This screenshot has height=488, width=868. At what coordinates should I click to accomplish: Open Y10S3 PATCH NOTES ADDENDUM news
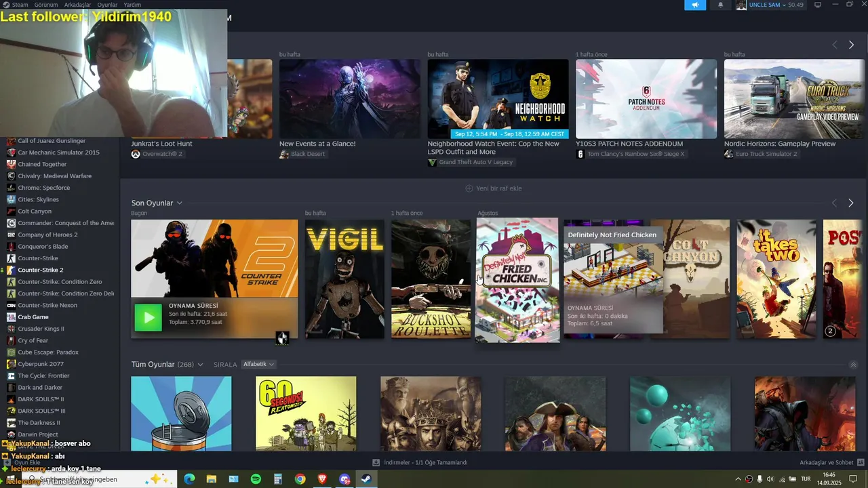(x=646, y=99)
